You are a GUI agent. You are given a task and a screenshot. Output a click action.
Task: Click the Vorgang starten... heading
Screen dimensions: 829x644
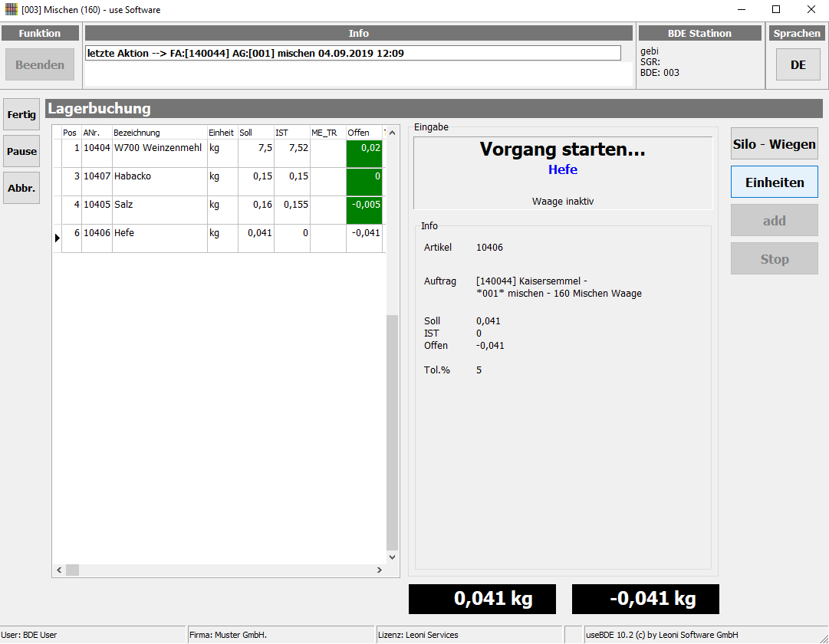(x=563, y=149)
